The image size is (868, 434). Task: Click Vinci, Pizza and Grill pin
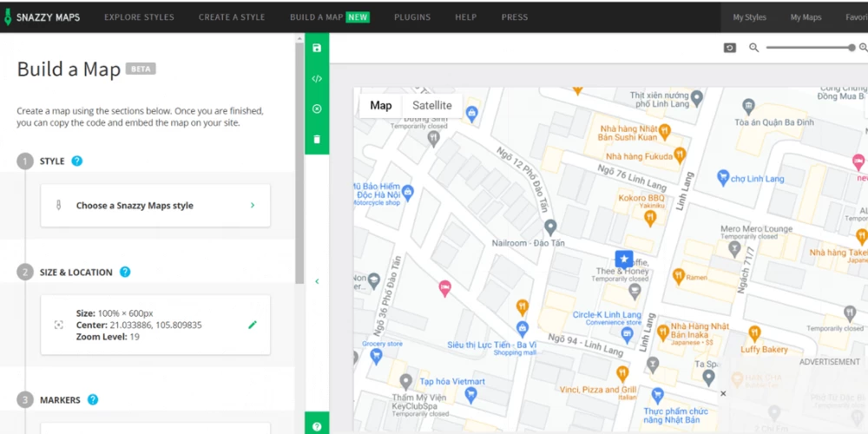[x=622, y=373]
